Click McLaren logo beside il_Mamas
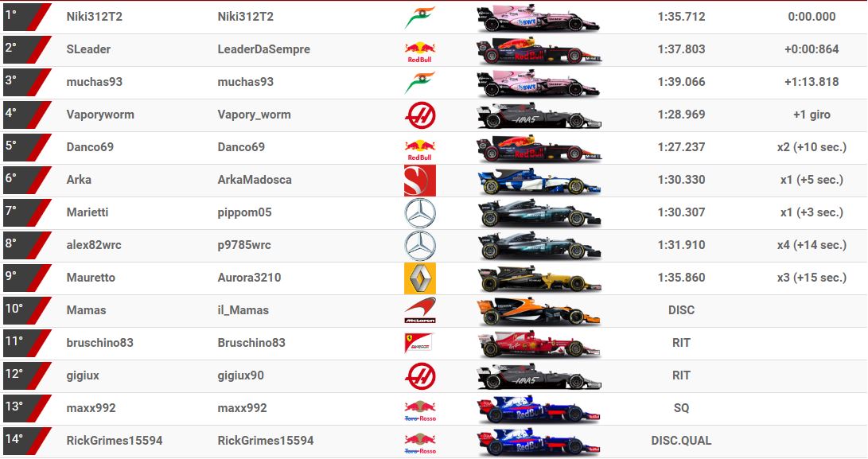 click(419, 310)
